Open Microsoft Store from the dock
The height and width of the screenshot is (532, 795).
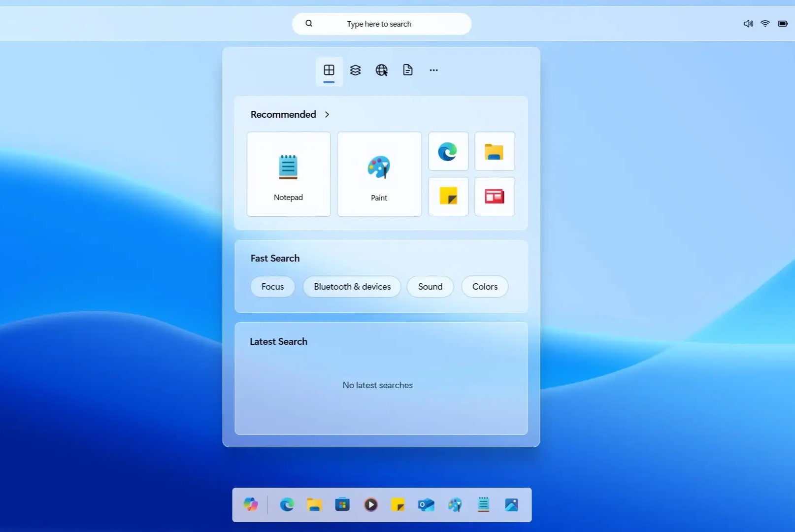point(342,504)
